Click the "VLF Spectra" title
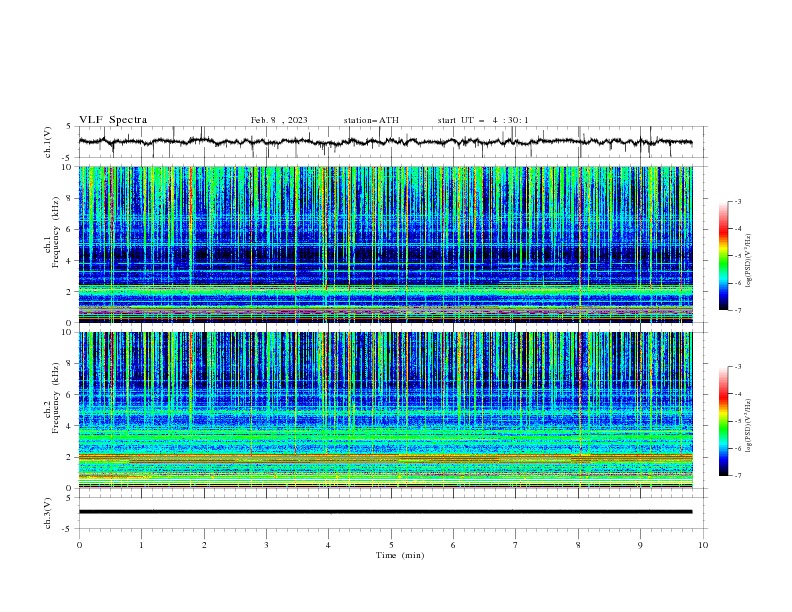 (113, 120)
